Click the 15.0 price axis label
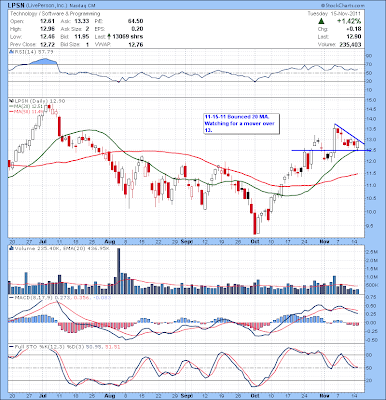The image size is (386, 400). click(x=371, y=100)
